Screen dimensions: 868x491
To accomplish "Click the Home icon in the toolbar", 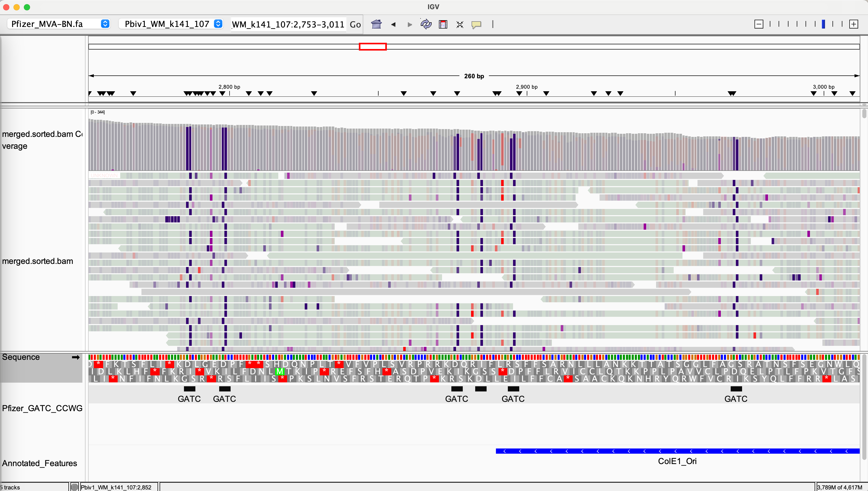I will [376, 24].
